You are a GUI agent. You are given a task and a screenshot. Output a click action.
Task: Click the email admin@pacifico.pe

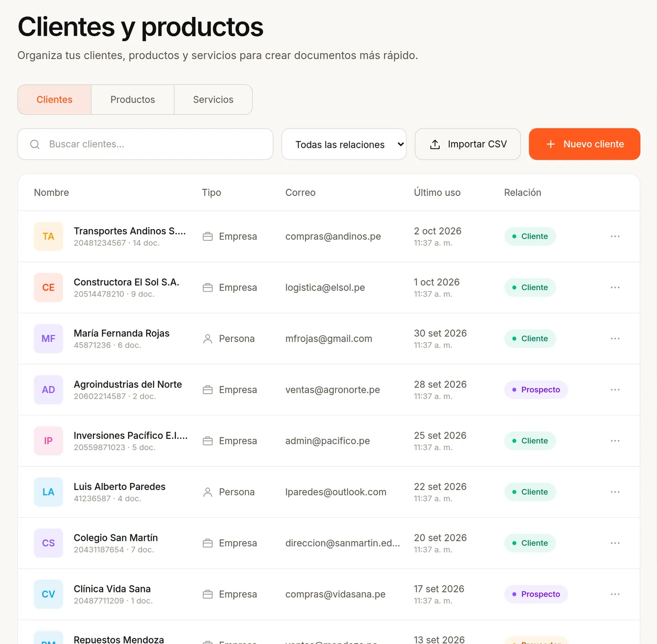tap(328, 441)
